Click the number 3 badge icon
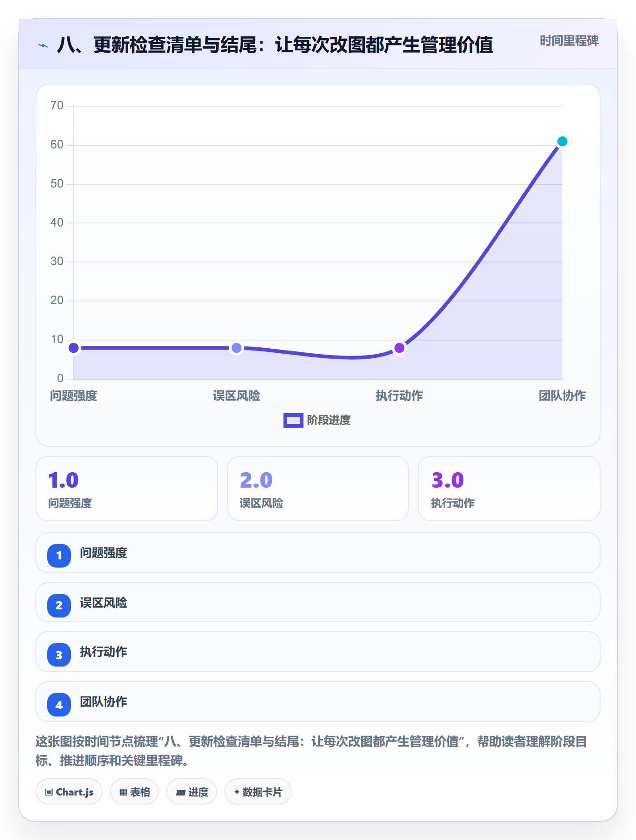636x840 pixels. pyautogui.click(x=59, y=655)
